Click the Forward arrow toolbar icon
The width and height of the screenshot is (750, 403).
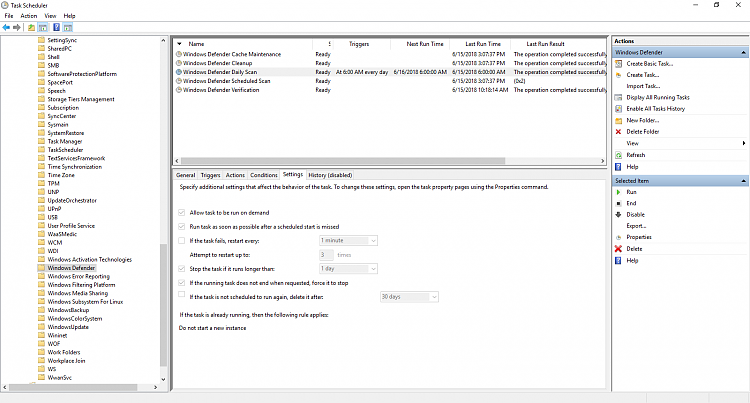pyautogui.click(x=17, y=27)
